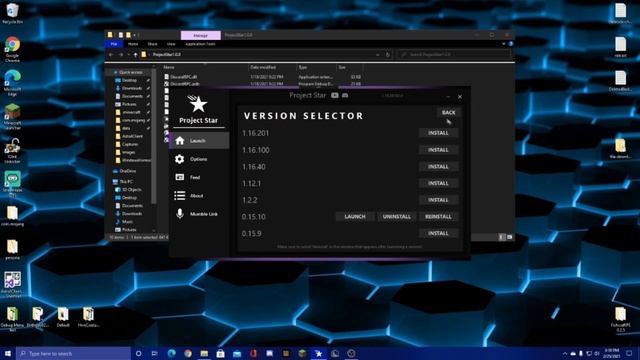Open the Launch page in sidebar
This screenshot has width=640, height=360.
pos(199,140)
